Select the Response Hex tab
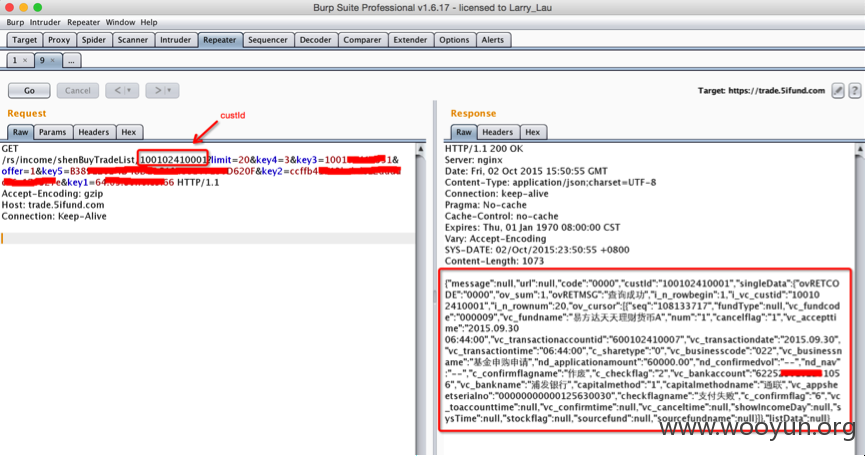Image resolution: width=865 pixels, height=456 pixels. click(532, 132)
